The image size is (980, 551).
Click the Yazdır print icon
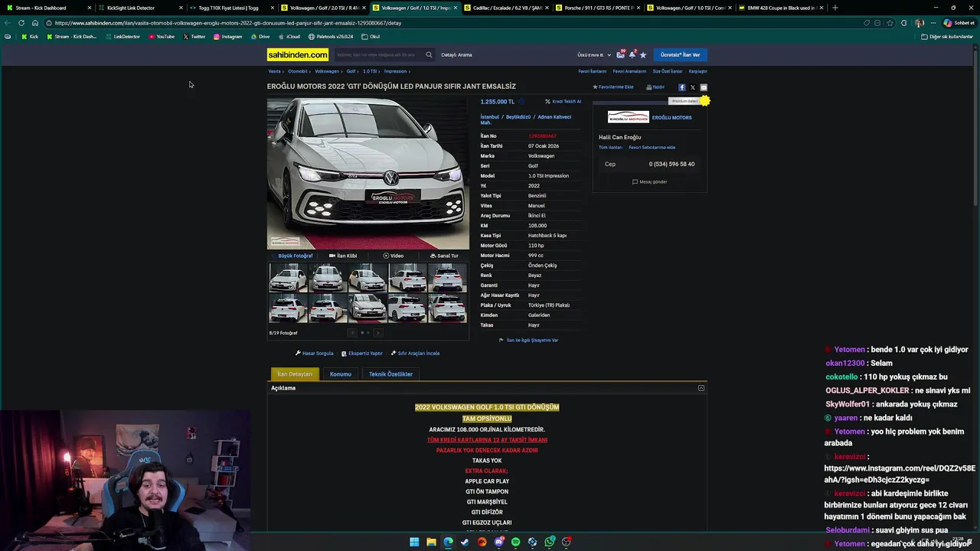point(655,87)
